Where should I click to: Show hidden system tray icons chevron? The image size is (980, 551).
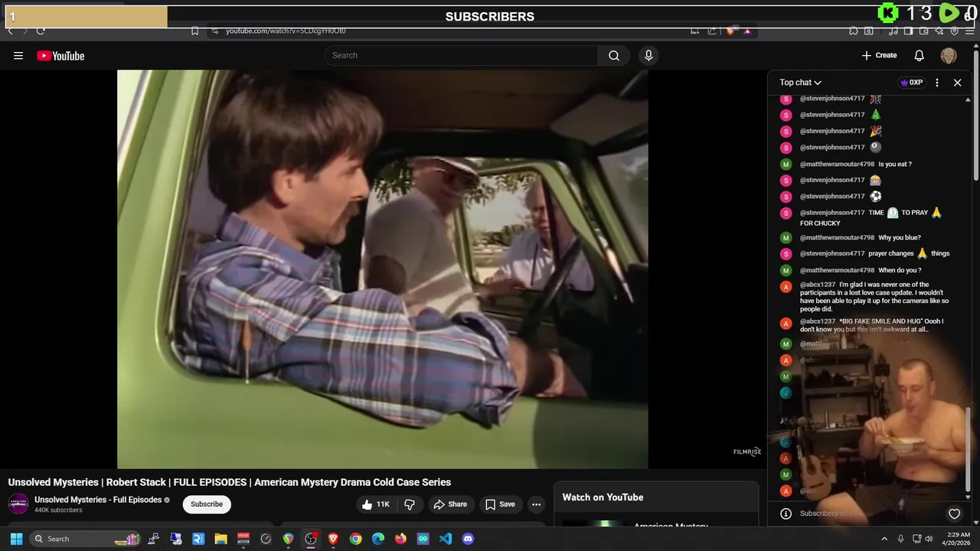(x=884, y=539)
